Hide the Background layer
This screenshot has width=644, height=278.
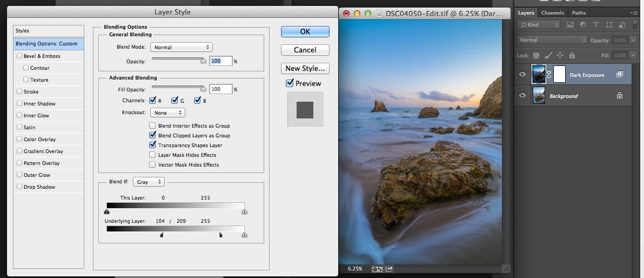click(x=522, y=95)
